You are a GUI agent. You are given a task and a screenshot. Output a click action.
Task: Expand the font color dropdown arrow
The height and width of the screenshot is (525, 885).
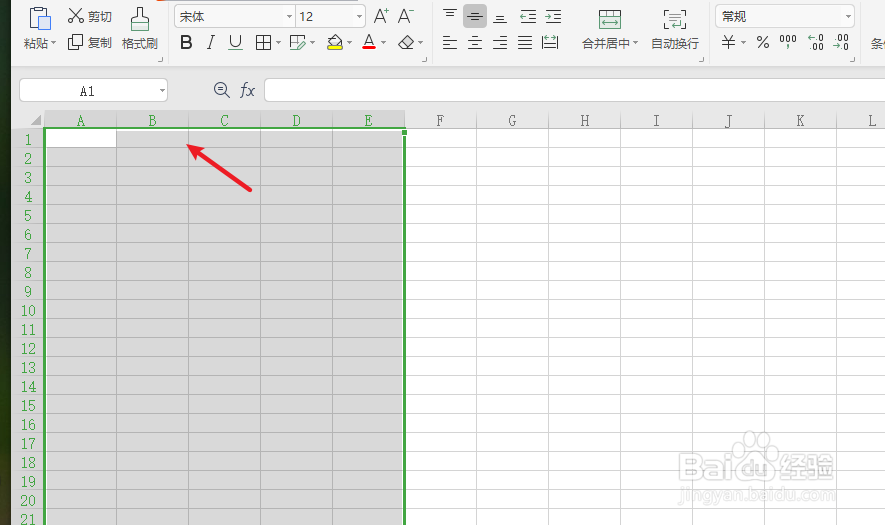coord(384,43)
